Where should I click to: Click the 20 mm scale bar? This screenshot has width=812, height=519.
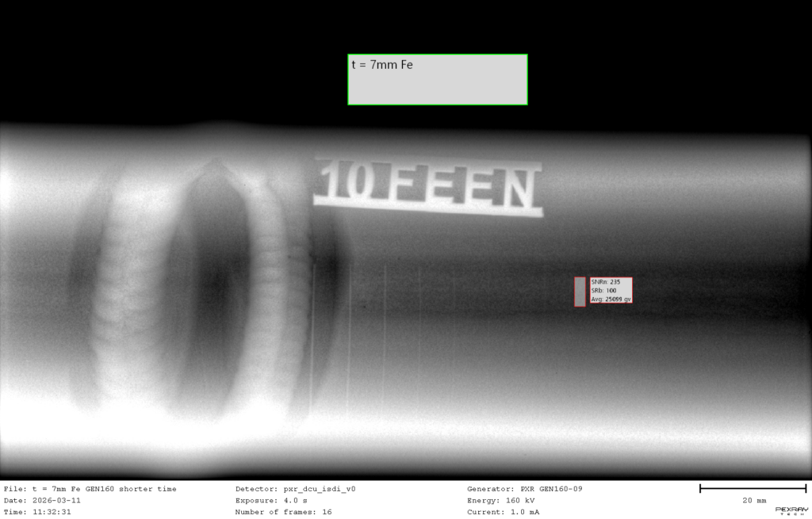(x=753, y=489)
